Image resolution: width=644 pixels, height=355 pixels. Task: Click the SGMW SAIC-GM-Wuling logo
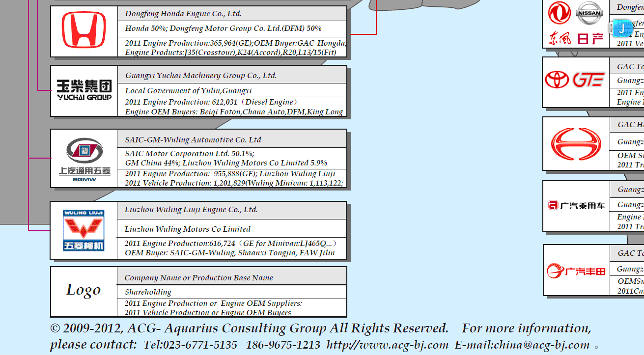pyautogui.click(x=84, y=160)
